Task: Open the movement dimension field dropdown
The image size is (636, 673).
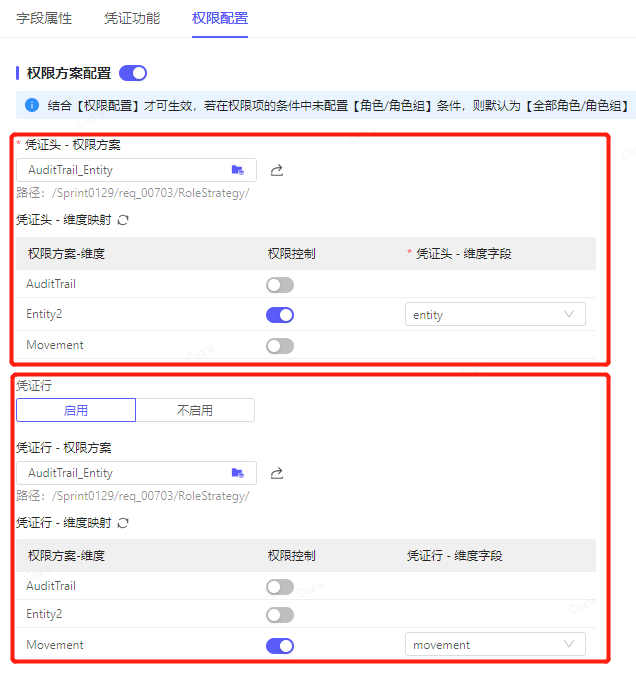Action: (494, 645)
